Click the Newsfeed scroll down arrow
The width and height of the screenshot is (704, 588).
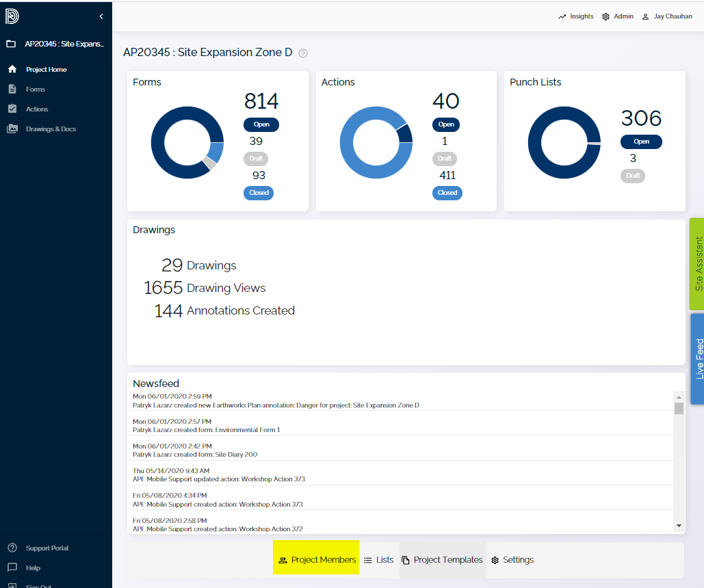pyautogui.click(x=679, y=525)
